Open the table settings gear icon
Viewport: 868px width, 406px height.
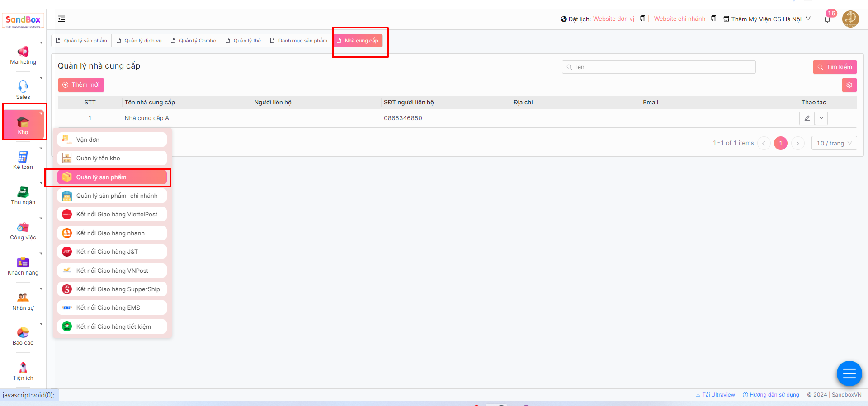849,85
